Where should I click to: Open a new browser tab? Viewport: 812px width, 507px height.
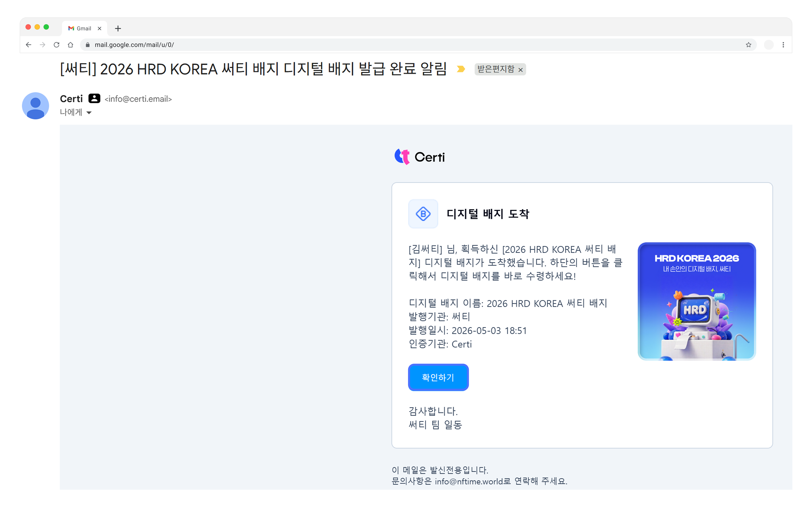118,29
